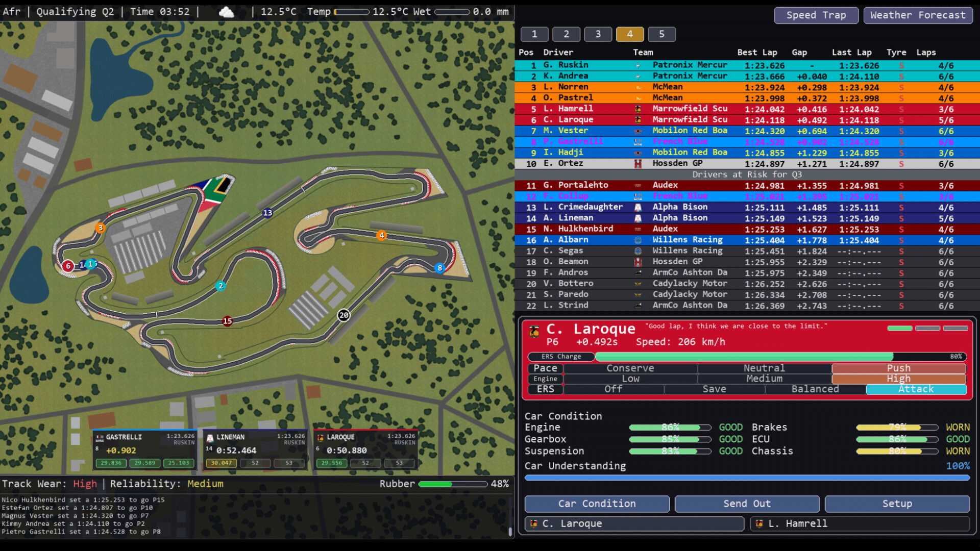Screen dimensions: 980x551
Task: Click Laroque's team logo in driver panel
Action: tap(534, 332)
